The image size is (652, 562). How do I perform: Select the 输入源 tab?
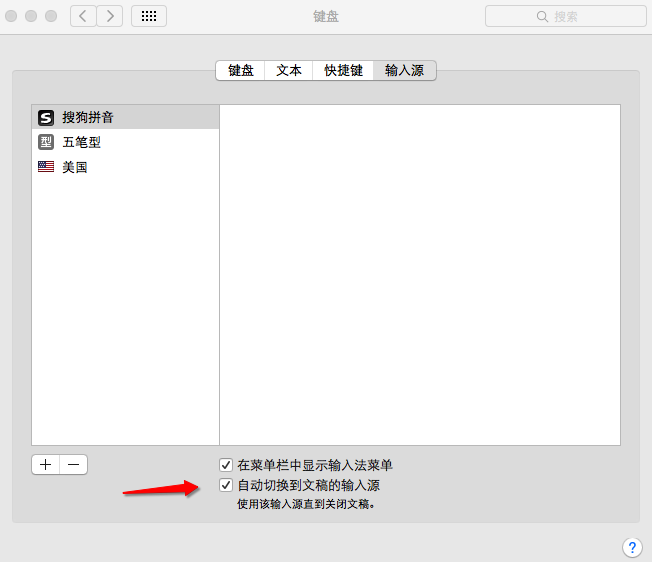[405, 70]
